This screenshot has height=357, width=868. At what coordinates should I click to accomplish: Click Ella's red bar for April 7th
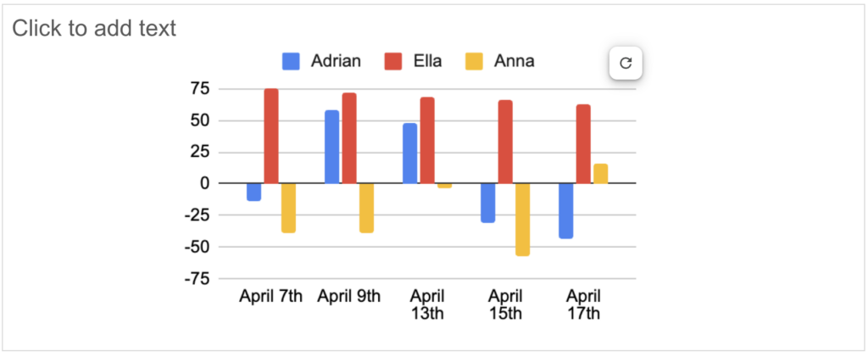point(271,136)
